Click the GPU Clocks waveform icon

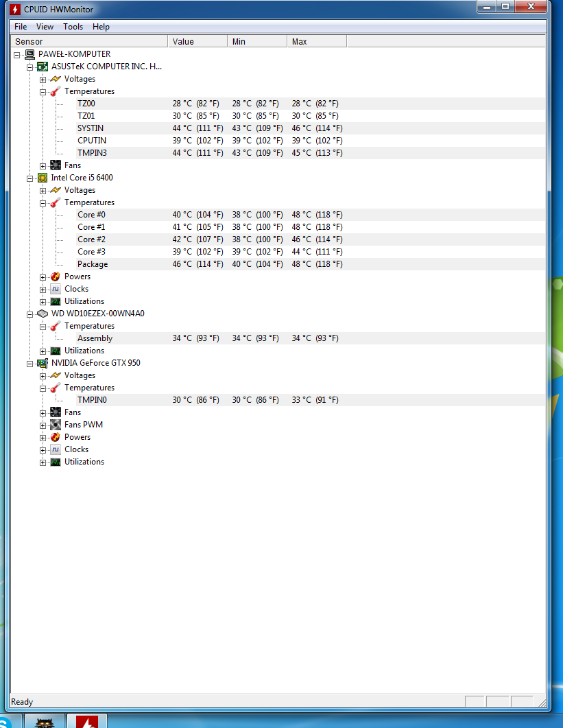pos(56,449)
